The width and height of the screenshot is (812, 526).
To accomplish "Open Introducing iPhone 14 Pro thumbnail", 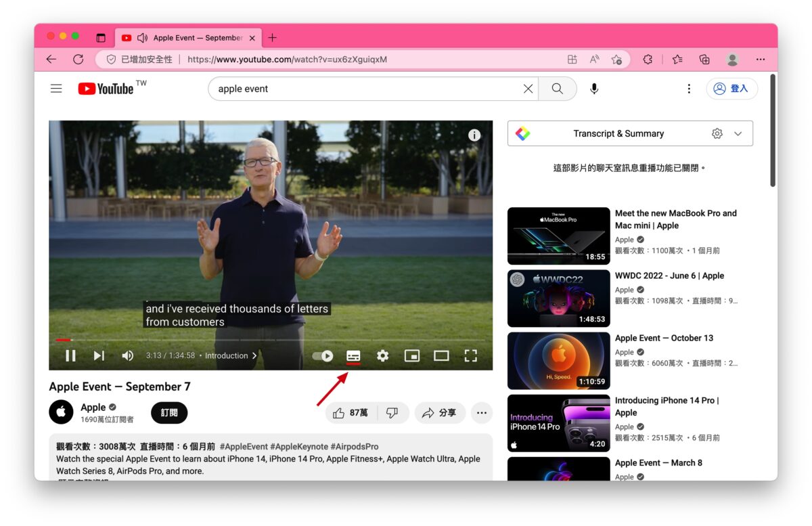I will [x=559, y=423].
